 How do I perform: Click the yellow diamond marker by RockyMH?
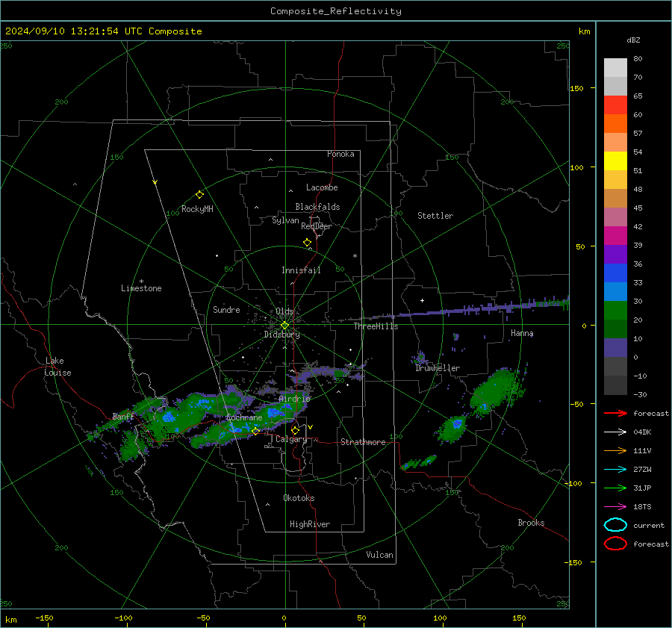pyautogui.click(x=199, y=195)
